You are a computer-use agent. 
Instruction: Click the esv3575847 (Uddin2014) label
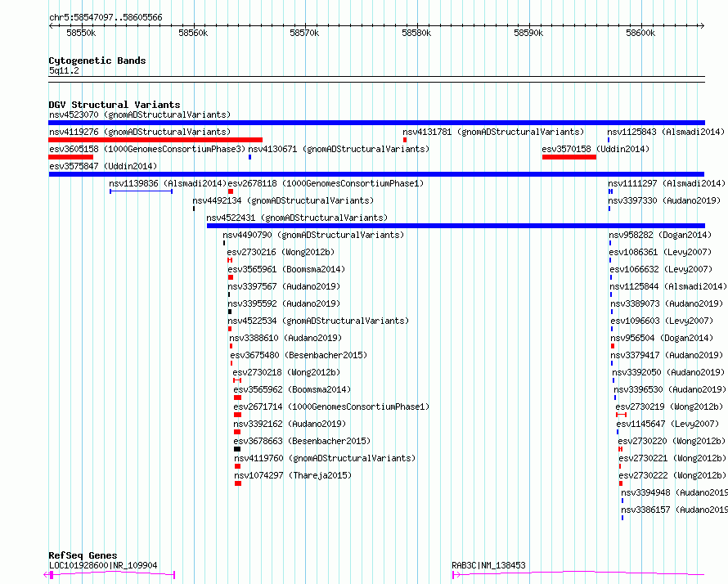coord(103,166)
